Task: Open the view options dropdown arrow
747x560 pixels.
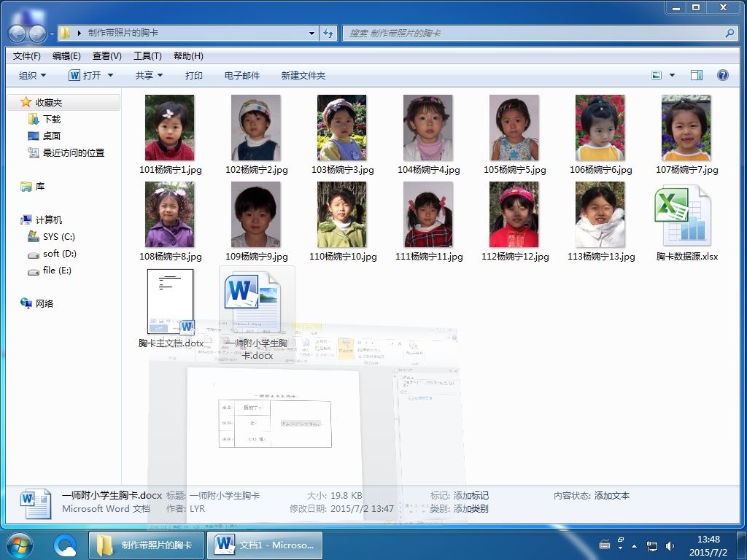Action: 672,75
